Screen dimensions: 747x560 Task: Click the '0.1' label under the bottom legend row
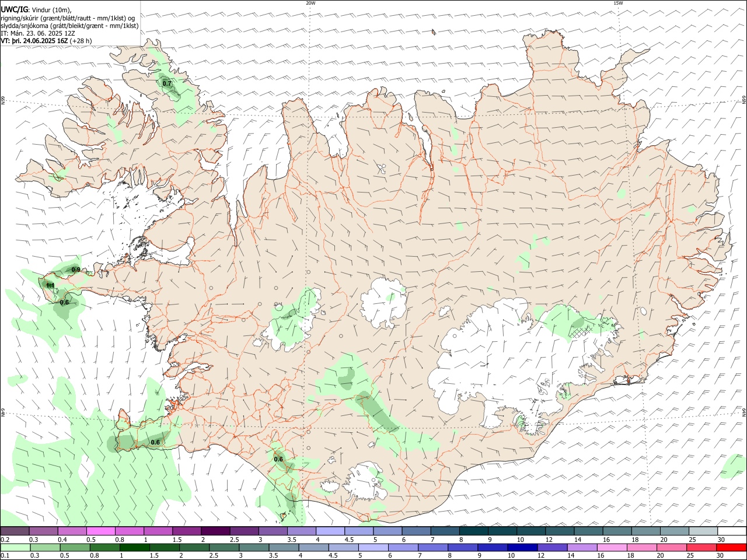point(5,555)
